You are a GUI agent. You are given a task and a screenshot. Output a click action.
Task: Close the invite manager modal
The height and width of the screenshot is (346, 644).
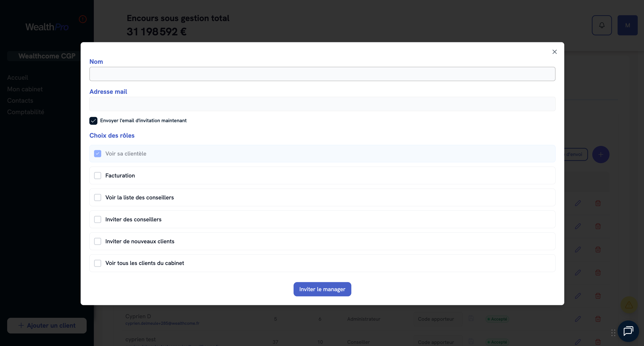(x=554, y=52)
